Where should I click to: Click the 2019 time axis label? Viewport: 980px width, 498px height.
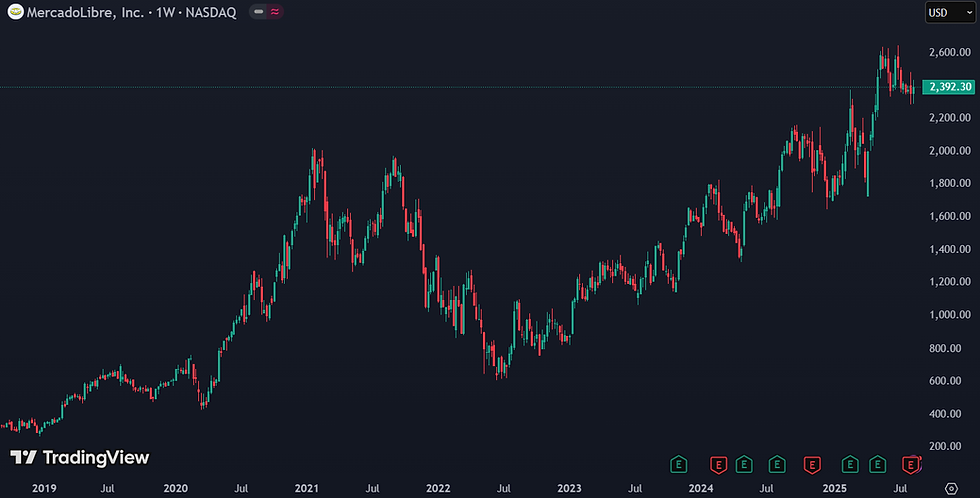pos(44,488)
